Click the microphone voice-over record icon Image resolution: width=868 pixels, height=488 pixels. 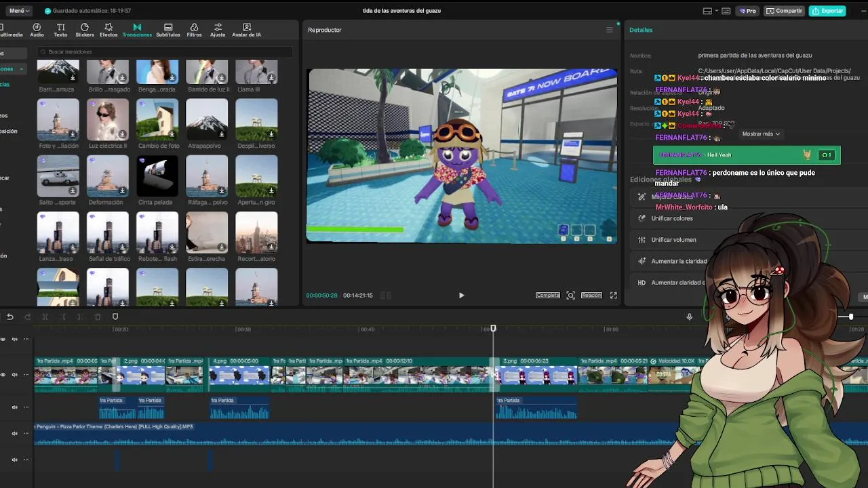(689, 317)
